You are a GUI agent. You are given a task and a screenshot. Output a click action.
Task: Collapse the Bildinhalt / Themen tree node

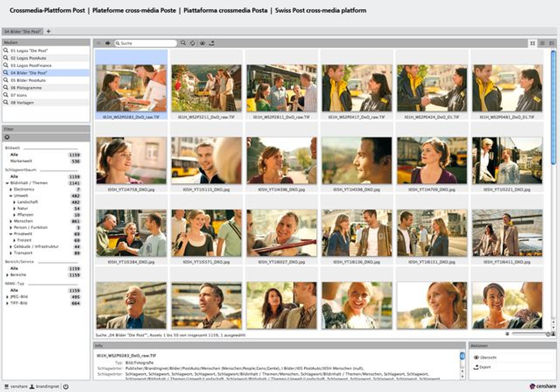(x=7, y=183)
